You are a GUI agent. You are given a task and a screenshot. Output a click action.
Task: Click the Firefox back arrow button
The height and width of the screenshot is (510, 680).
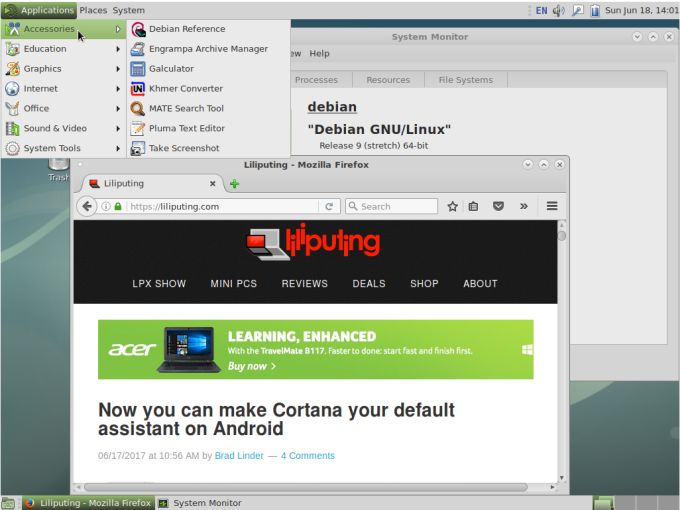coord(87,206)
